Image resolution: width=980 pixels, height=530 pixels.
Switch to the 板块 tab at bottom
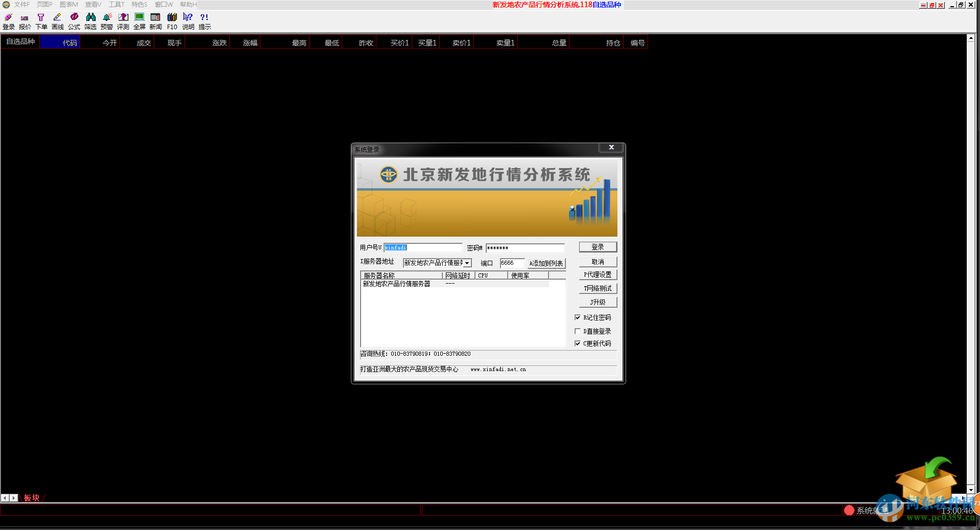(x=32, y=498)
